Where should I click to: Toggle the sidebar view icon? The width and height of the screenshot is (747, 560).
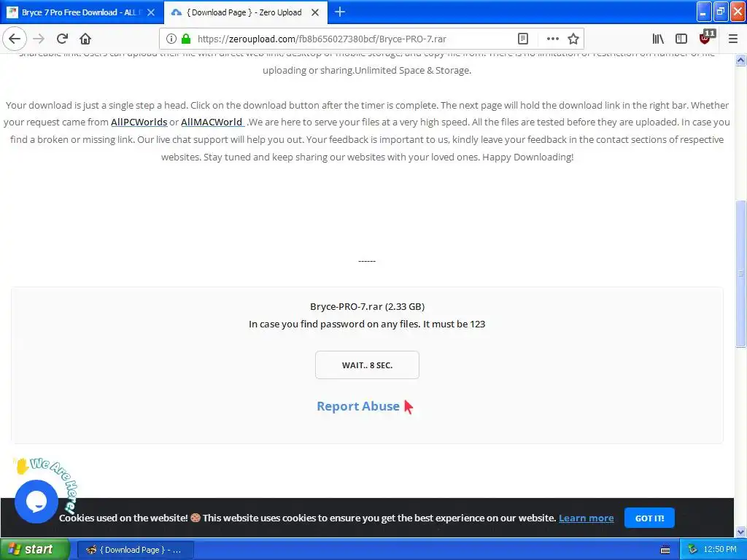pyautogui.click(x=681, y=39)
